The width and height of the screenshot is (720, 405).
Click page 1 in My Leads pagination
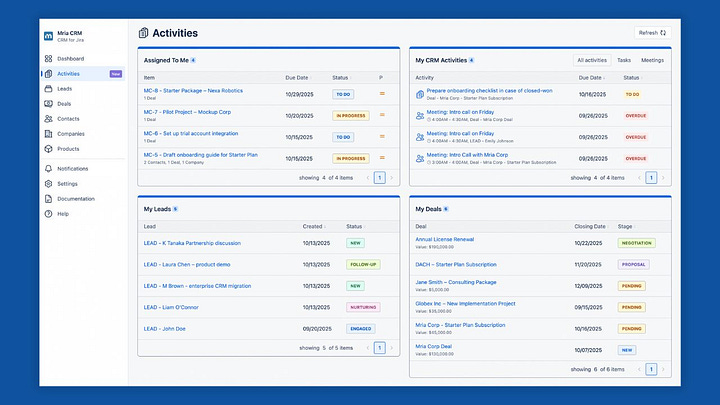click(x=379, y=348)
